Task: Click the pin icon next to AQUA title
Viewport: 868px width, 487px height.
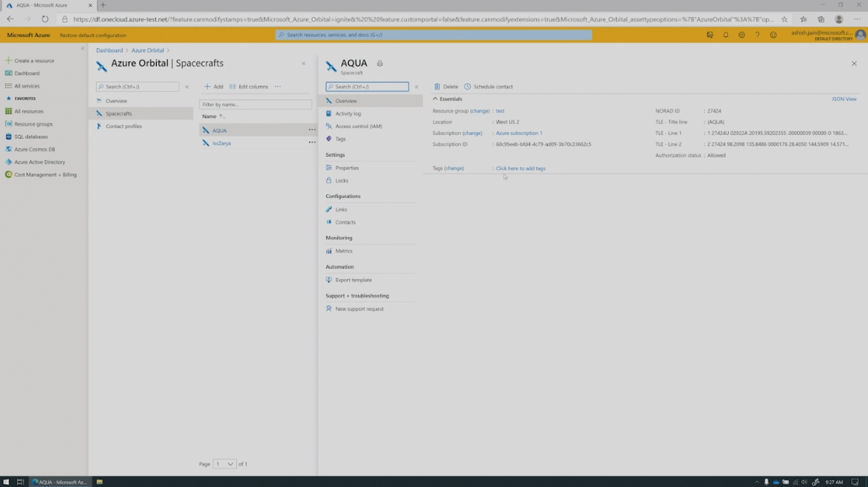Action: point(380,64)
